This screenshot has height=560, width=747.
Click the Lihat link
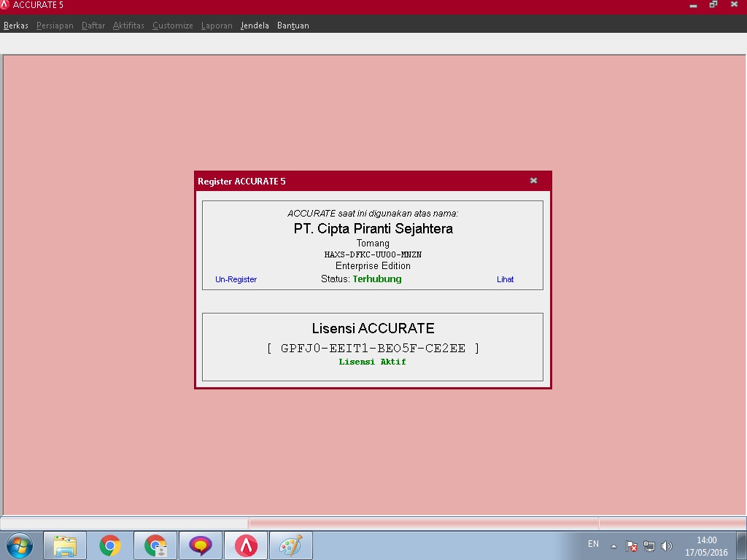[x=505, y=279]
